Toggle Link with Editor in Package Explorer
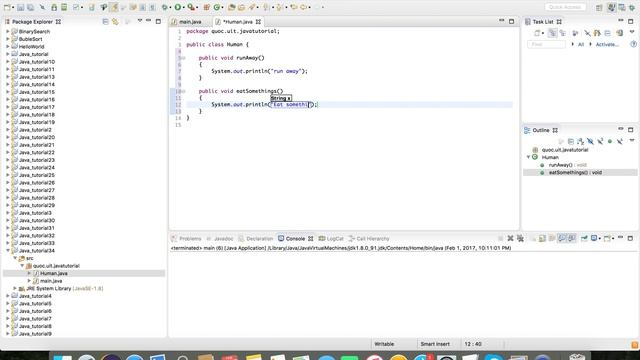Screen dimensions: 640x360 [116, 22]
